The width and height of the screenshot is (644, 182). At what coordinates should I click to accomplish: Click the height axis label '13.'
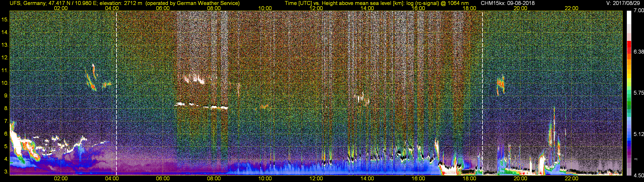(5, 45)
